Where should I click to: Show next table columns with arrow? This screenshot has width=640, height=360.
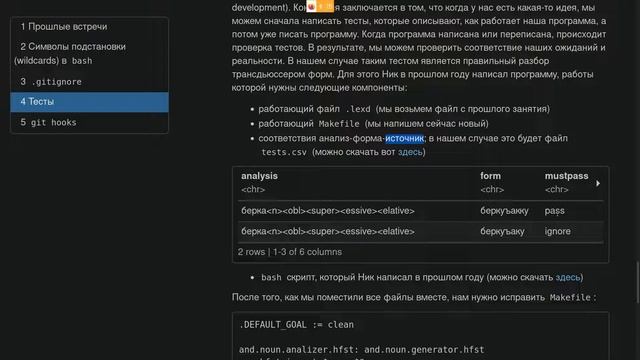[598, 183]
